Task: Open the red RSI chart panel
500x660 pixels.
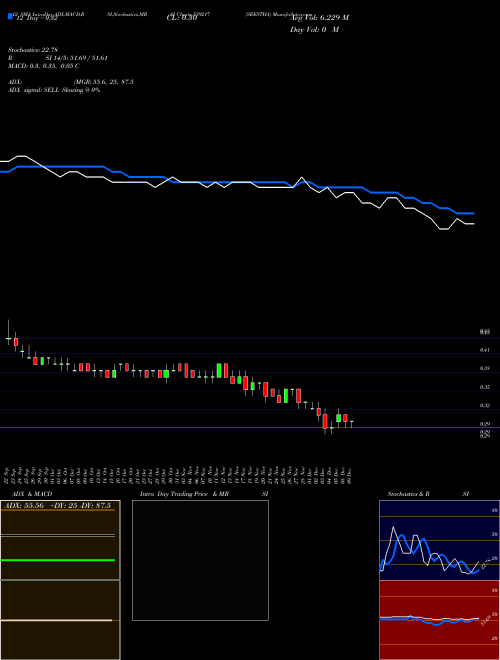Action: point(439,620)
